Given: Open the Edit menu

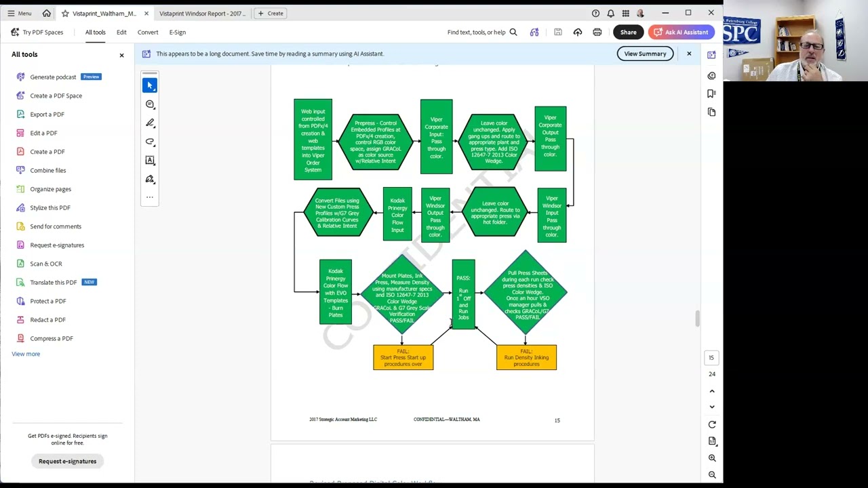Looking at the screenshot, I should [x=121, y=32].
